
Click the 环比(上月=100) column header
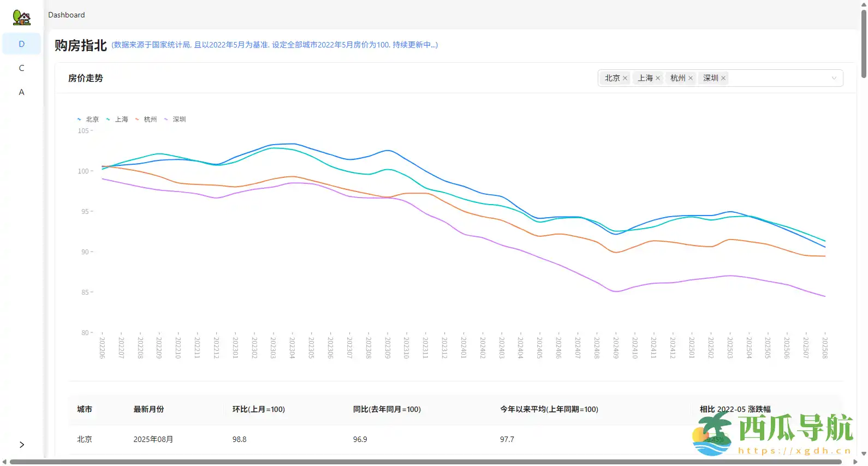point(258,409)
